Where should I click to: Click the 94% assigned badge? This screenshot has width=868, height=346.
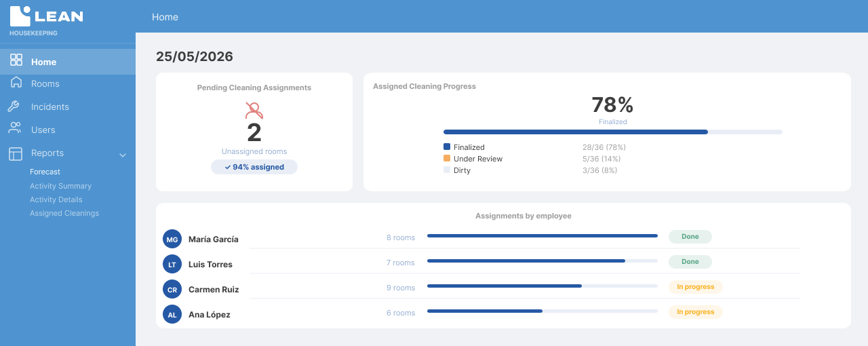tap(254, 167)
